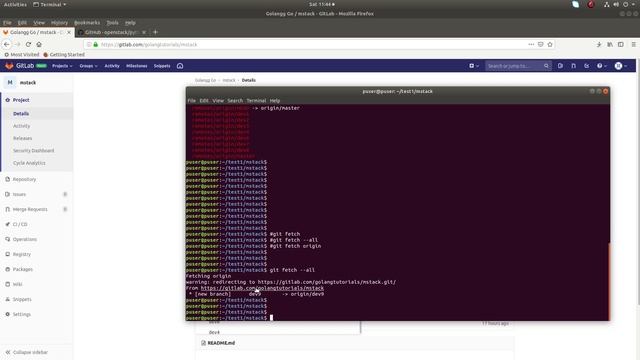The width and height of the screenshot is (640, 360).
Task: Open Firefox hamburger menu
Action: click(x=633, y=44)
